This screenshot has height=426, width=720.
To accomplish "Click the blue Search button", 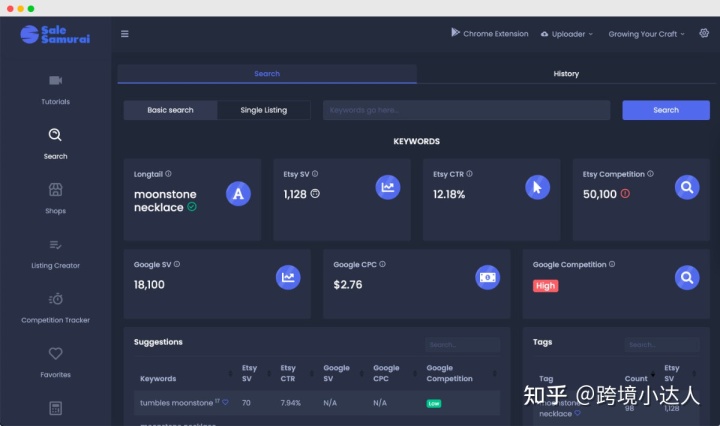I will pyautogui.click(x=666, y=110).
